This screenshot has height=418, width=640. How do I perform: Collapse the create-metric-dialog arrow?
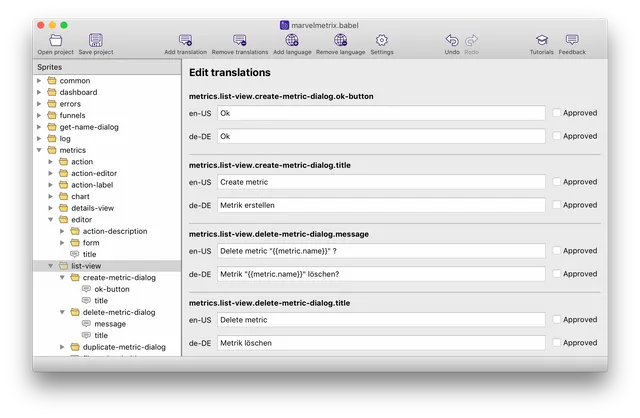point(62,277)
